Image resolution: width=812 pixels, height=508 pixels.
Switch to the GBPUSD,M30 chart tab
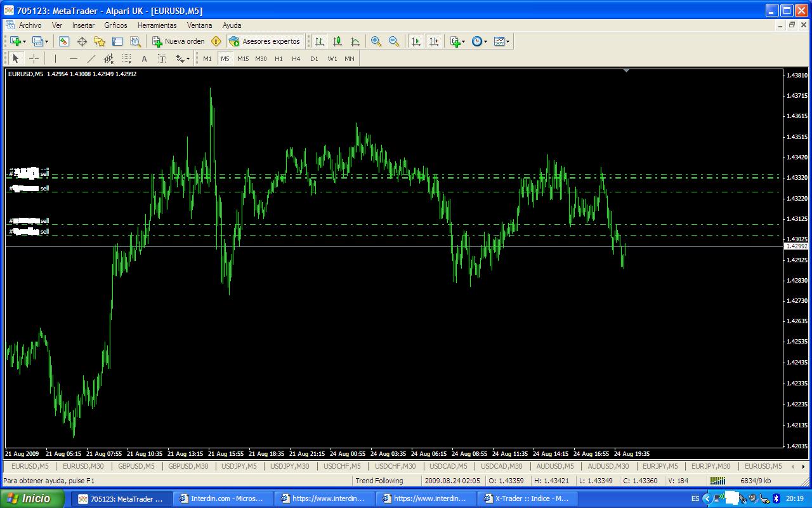tap(188, 466)
